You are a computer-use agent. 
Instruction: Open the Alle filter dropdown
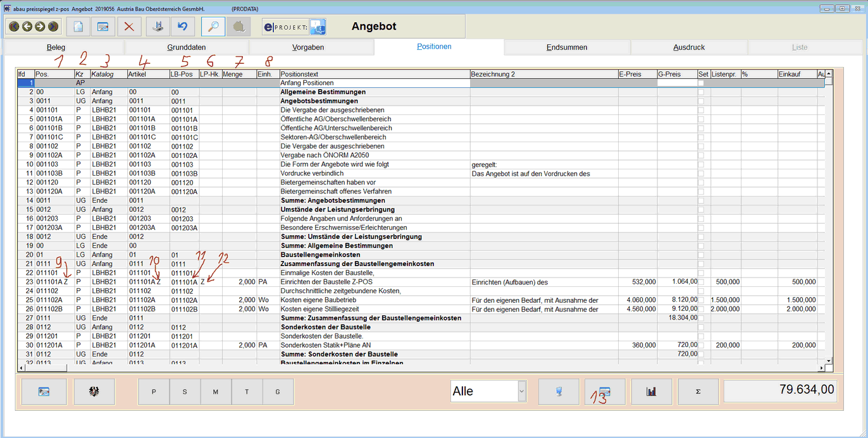522,392
